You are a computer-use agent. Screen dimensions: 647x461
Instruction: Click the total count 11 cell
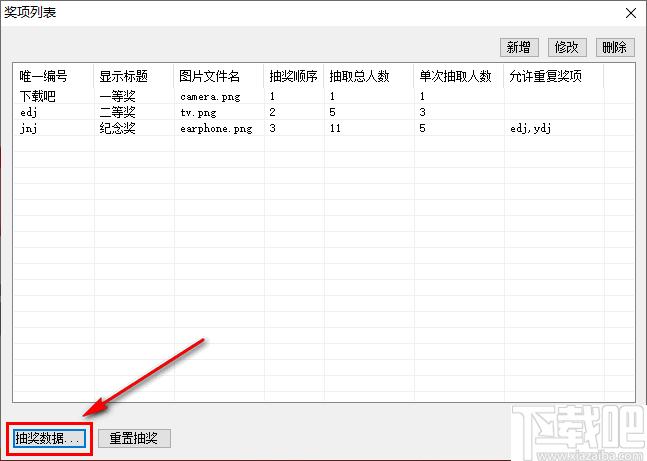pyautogui.click(x=335, y=128)
